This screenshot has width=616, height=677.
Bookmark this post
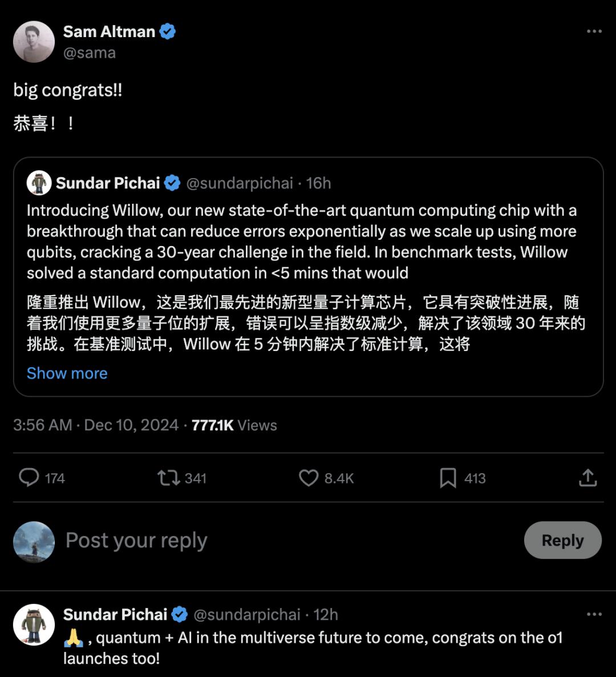pyautogui.click(x=448, y=478)
